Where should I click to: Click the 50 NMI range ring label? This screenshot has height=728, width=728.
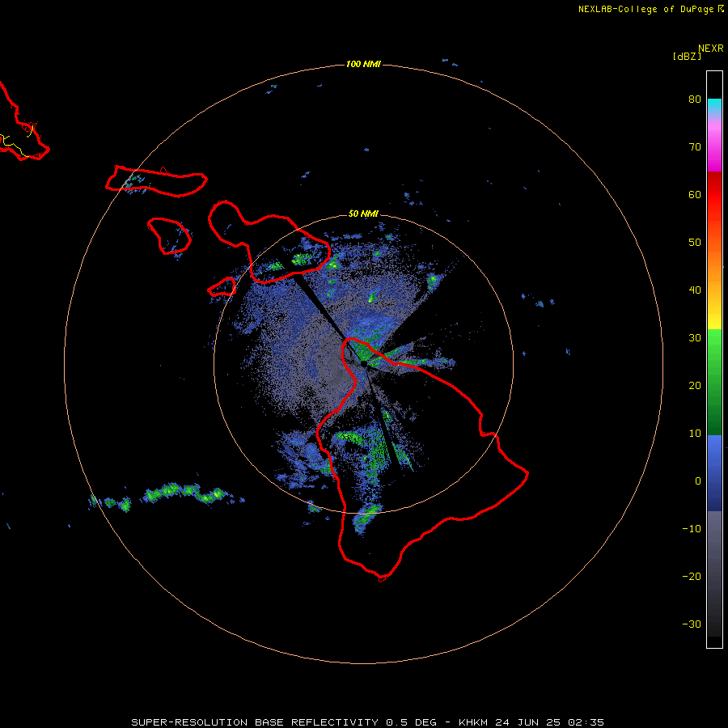pyautogui.click(x=363, y=214)
